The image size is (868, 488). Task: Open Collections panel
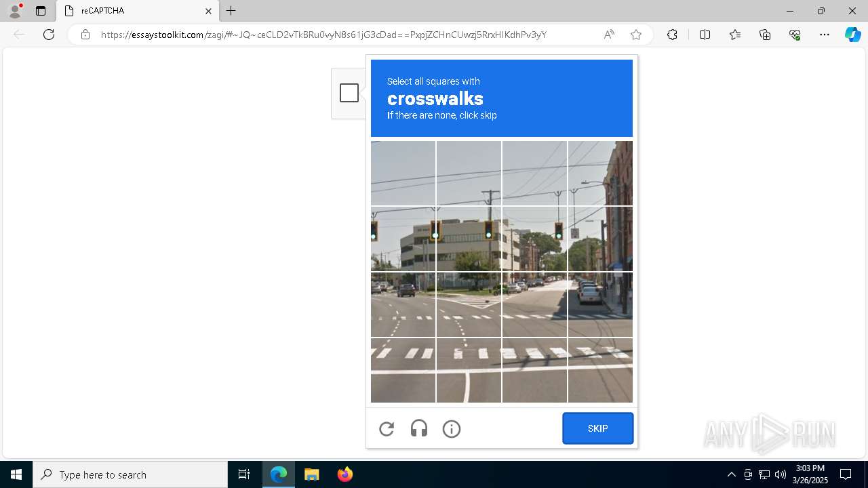click(x=765, y=35)
